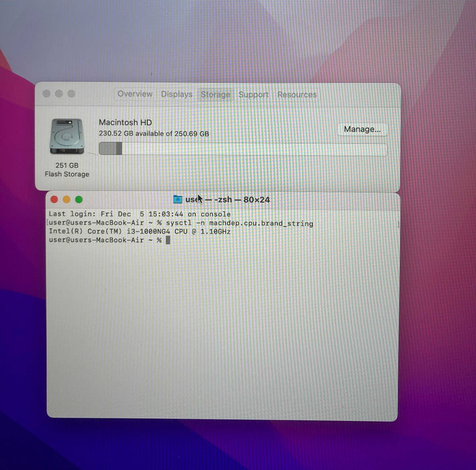Click the Macintosh HD drive icon
Image resolution: width=476 pixels, height=470 pixels.
[66, 136]
